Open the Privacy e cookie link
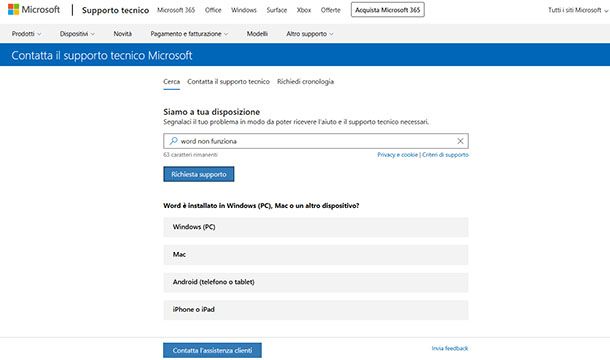The image size is (610, 360). click(397, 155)
